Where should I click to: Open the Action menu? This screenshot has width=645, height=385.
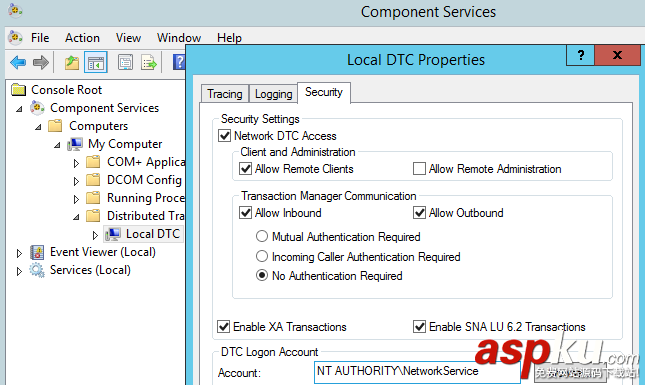point(82,38)
